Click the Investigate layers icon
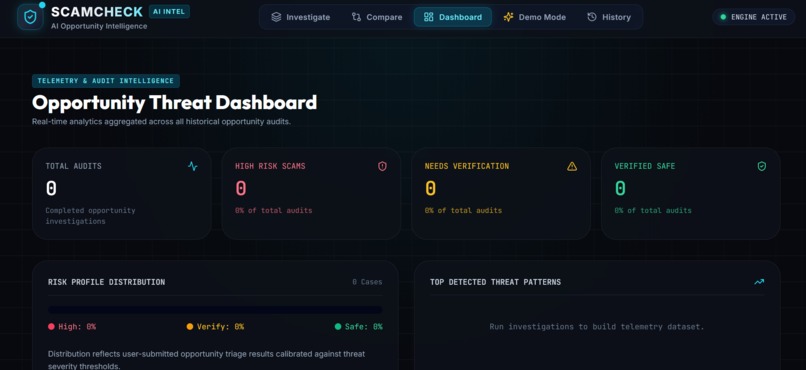Image resolution: width=806 pixels, height=370 pixels. pos(276,17)
